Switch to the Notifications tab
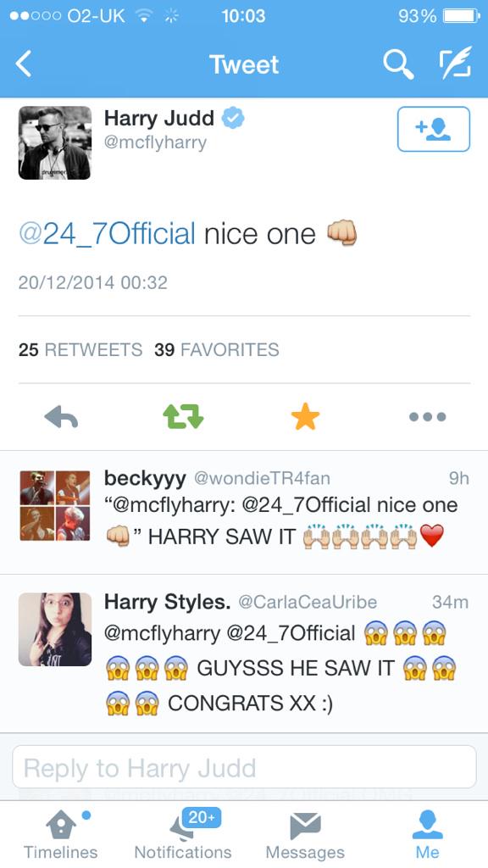This screenshot has height=868, width=488. pyautogui.click(x=183, y=835)
